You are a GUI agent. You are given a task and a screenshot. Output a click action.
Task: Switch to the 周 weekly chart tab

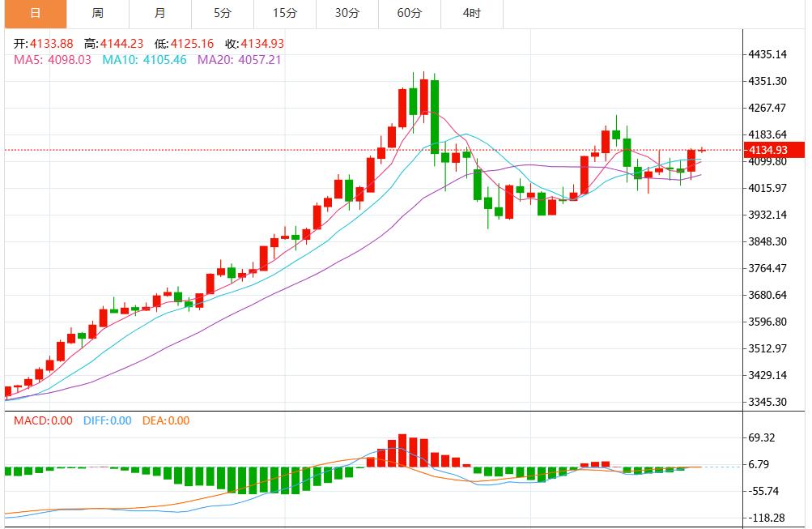[97, 13]
